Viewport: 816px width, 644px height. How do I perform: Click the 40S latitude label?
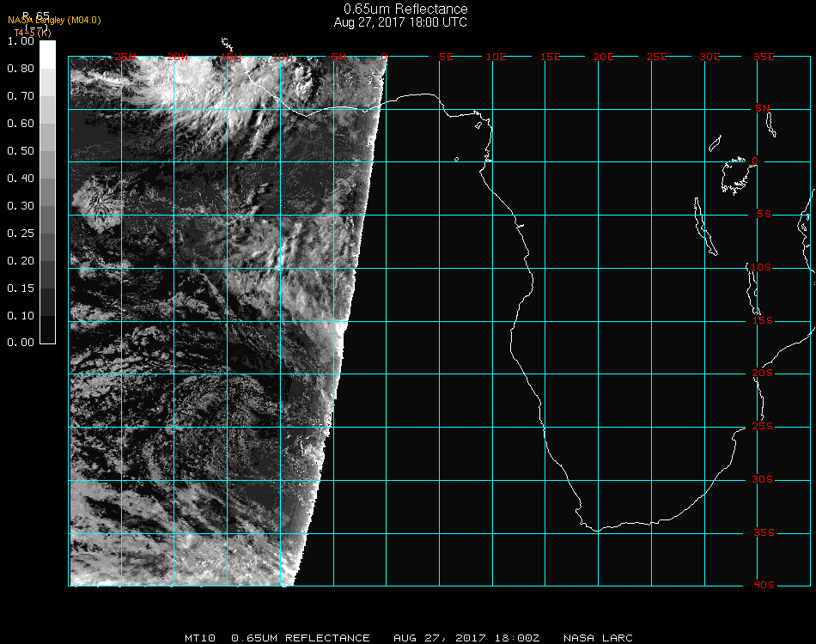[764, 586]
